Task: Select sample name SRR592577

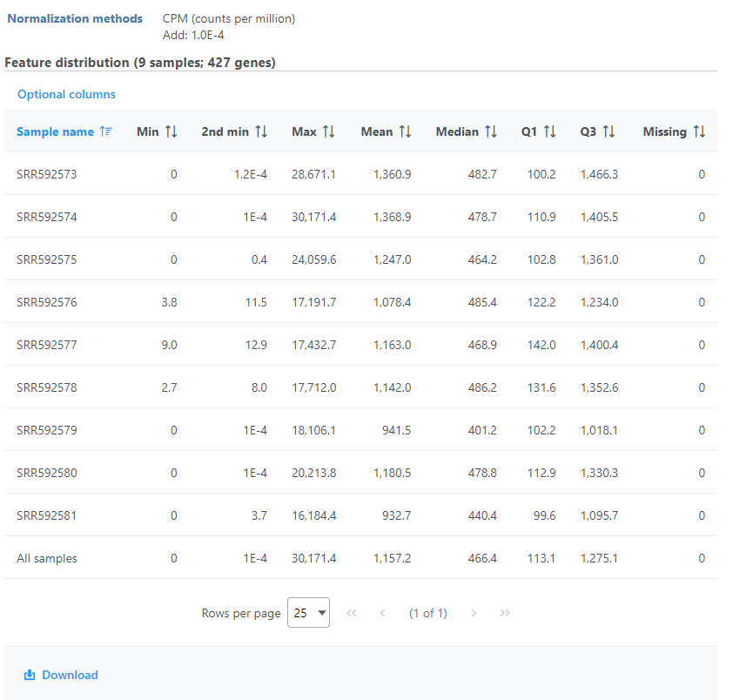Action: coord(47,345)
